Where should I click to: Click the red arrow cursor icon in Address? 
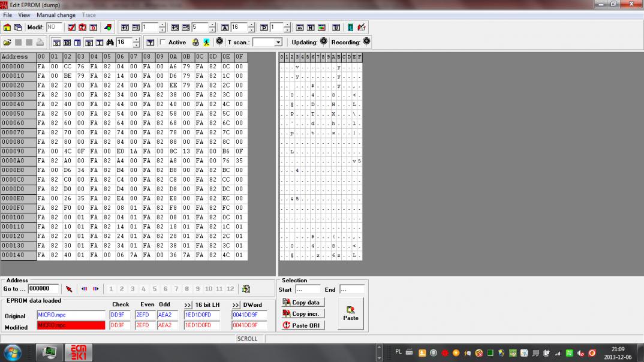[68, 289]
